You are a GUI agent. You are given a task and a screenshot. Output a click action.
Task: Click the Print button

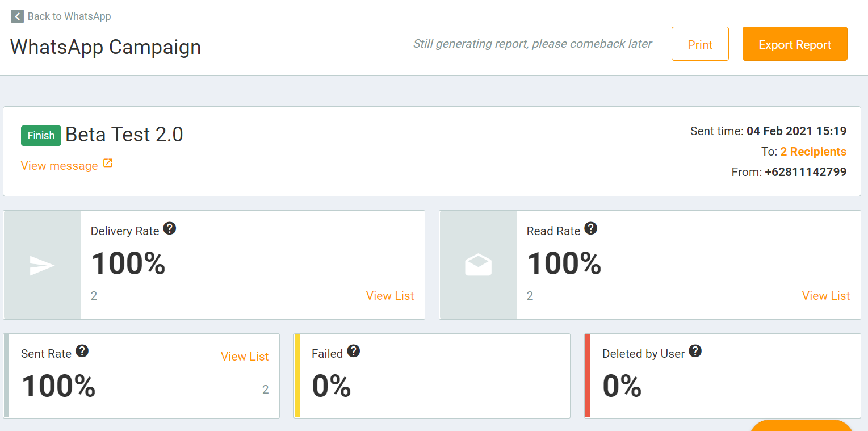pos(700,44)
